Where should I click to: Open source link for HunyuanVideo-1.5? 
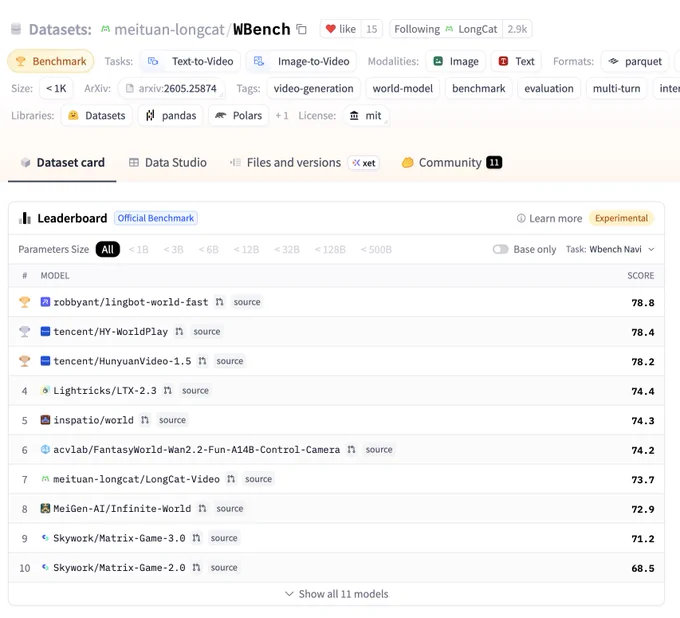pyautogui.click(x=230, y=361)
